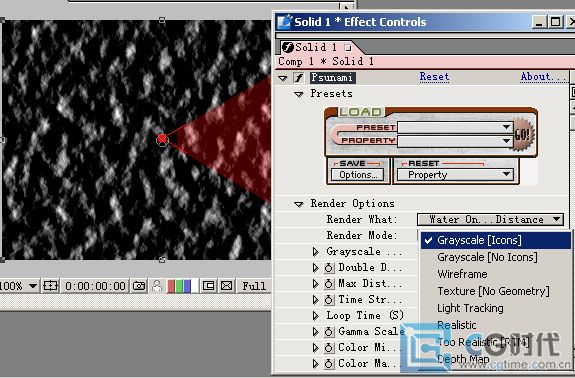Toggle stopwatch for Double D...

329,268
